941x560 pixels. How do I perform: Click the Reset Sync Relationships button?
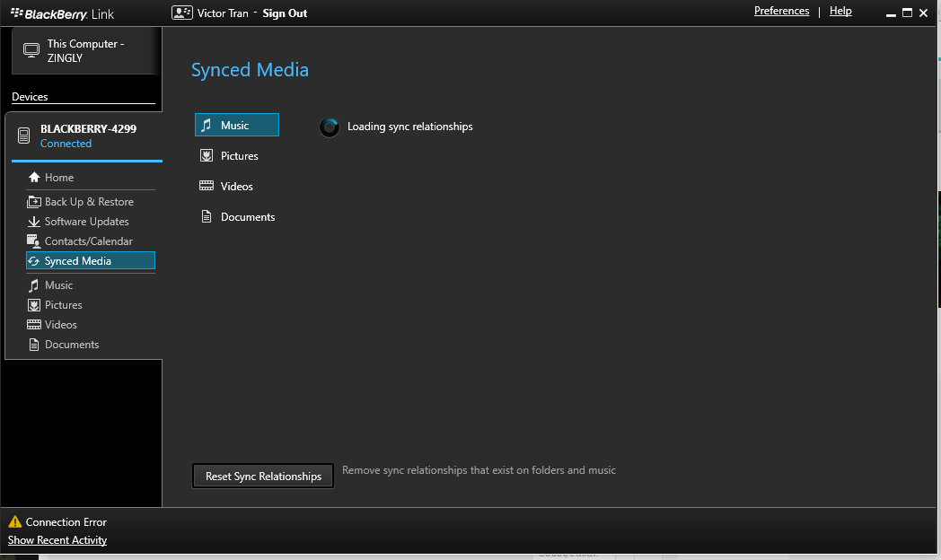(x=263, y=476)
